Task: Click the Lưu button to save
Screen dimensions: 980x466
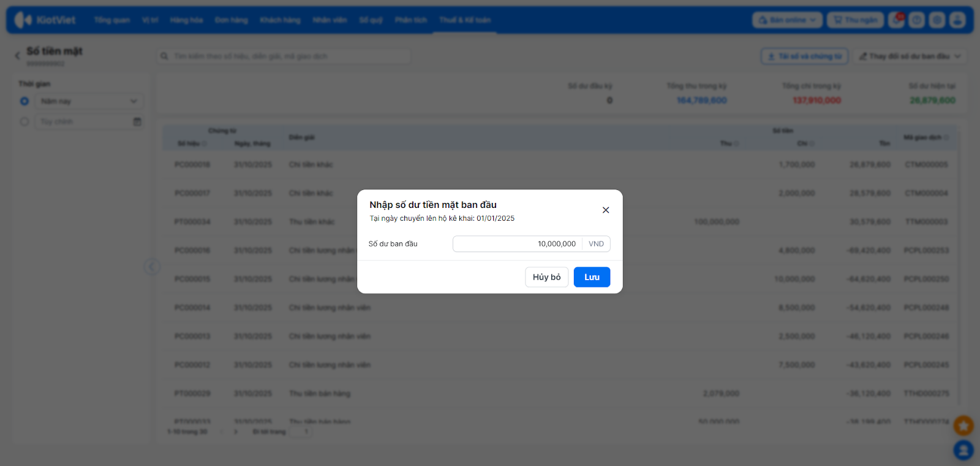Action: pos(592,277)
